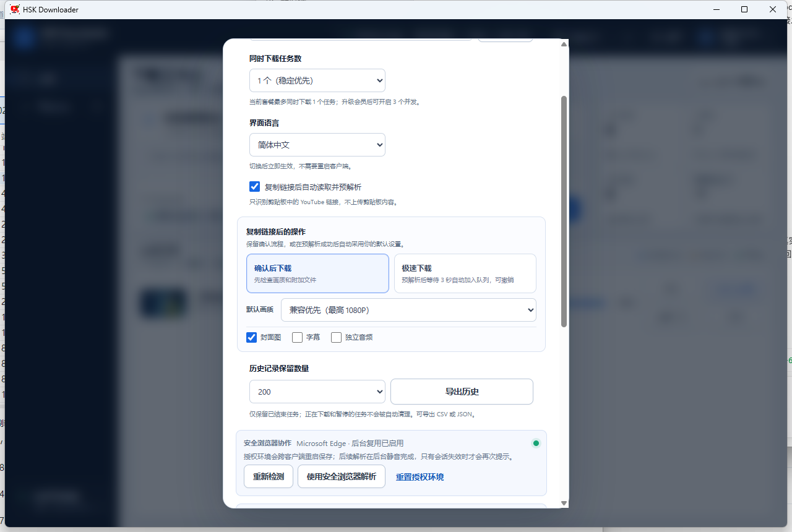Click the 重置授权环境 link
The image size is (792, 532).
pos(420,477)
